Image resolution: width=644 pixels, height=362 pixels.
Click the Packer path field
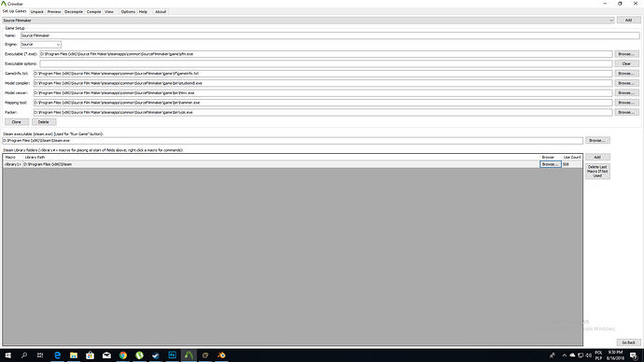pos(323,112)
